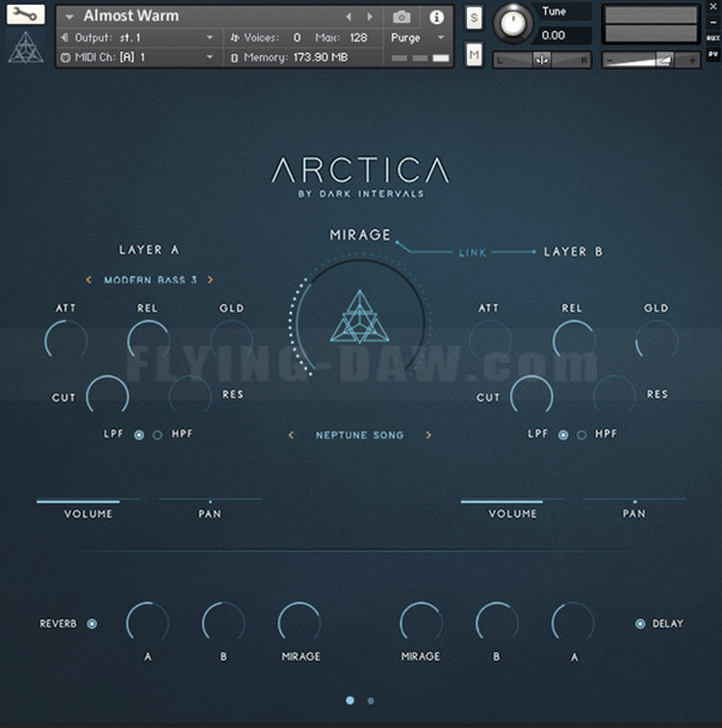Click Layer A GLD knob

[232, 341]
